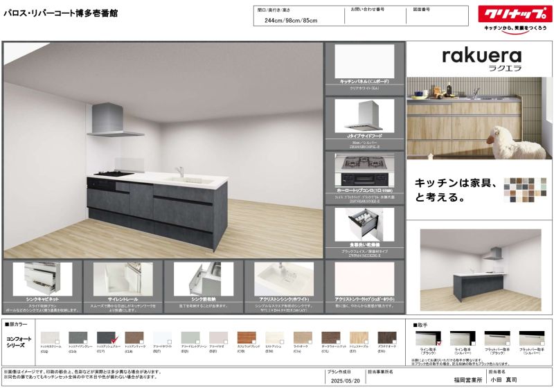The image size is (554, 392).
Task: Click the slogan キッチンは家具、と考える。
Action: click(x=456, y=190)
